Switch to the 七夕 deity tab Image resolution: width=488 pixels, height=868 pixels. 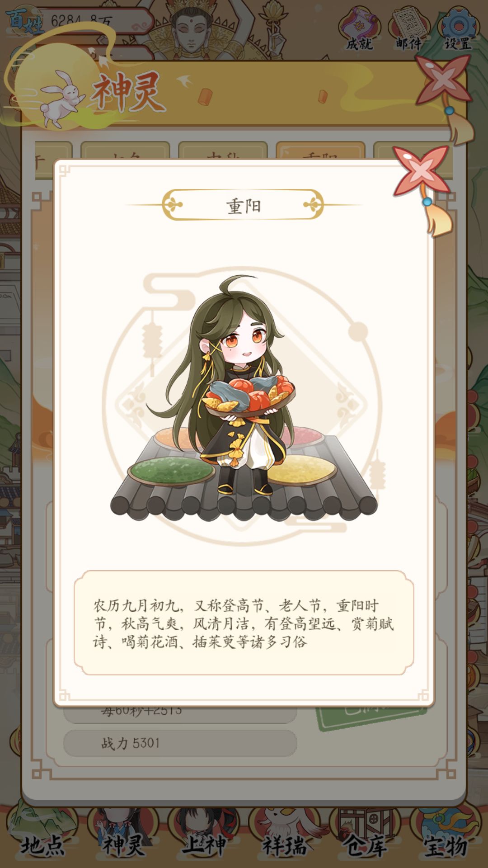[125, 151]
